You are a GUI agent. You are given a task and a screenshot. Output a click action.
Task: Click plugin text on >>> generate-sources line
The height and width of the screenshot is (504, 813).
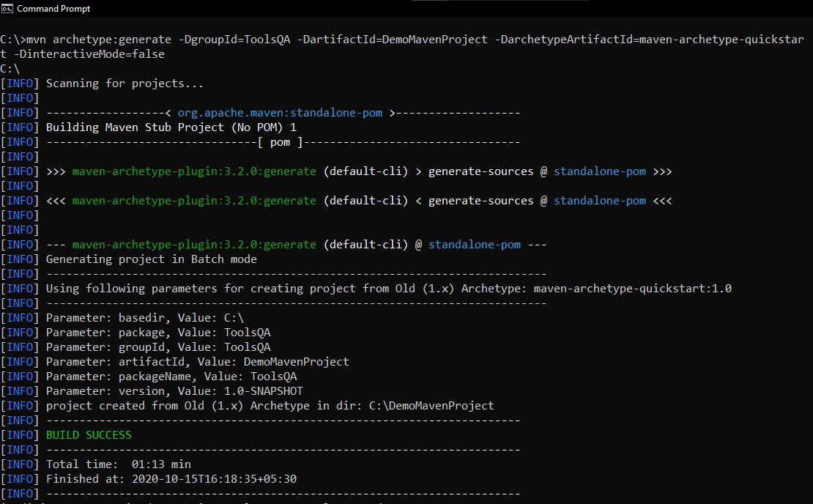click(x=194, y=171)
